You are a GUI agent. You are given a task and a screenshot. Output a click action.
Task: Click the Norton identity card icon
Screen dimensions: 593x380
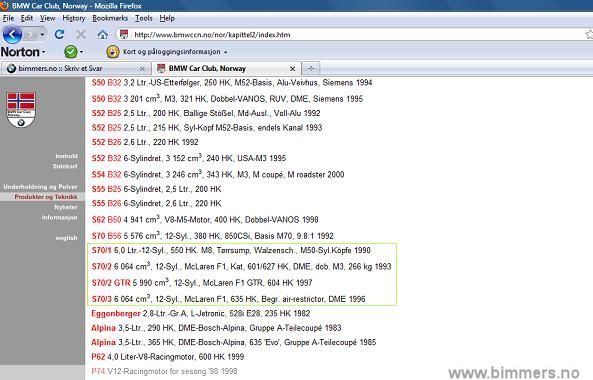point(112,51)
